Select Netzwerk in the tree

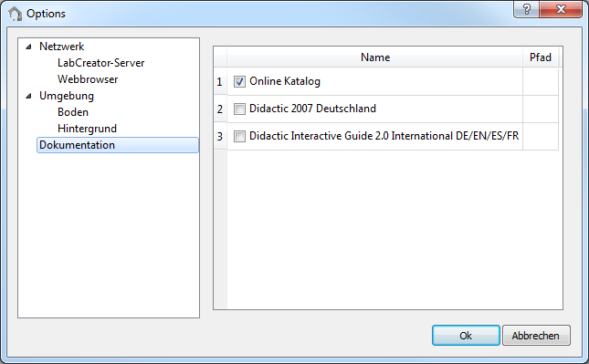[61, 47]
